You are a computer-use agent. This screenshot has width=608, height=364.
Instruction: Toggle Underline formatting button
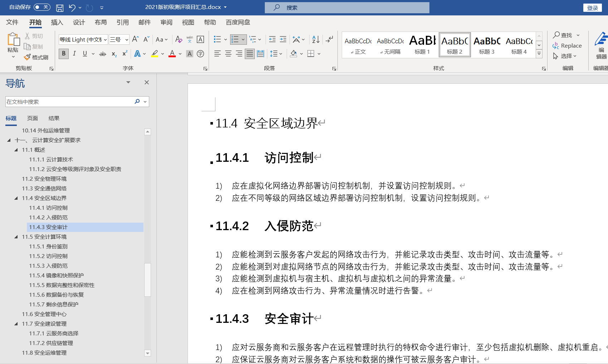tap(85, 54)
